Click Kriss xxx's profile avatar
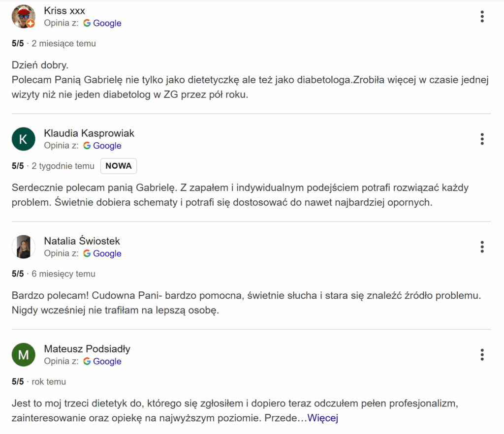This screenshot has height=434, width=504. pos(23,17)
